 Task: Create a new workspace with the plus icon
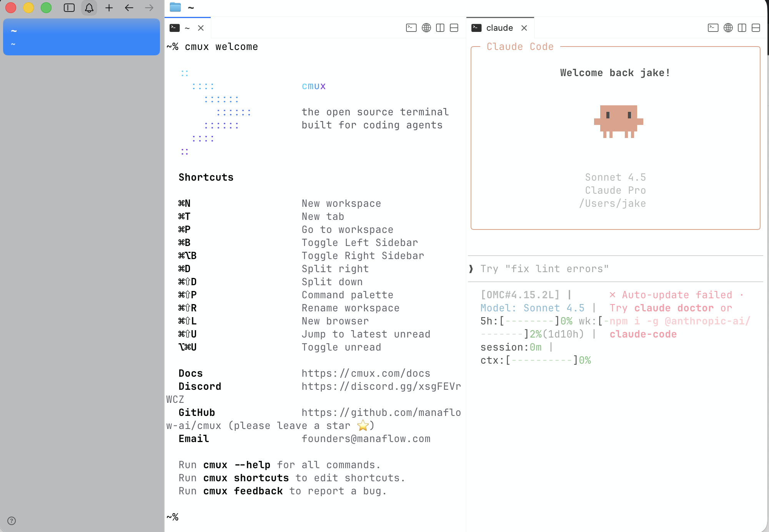tap(109, 8)
